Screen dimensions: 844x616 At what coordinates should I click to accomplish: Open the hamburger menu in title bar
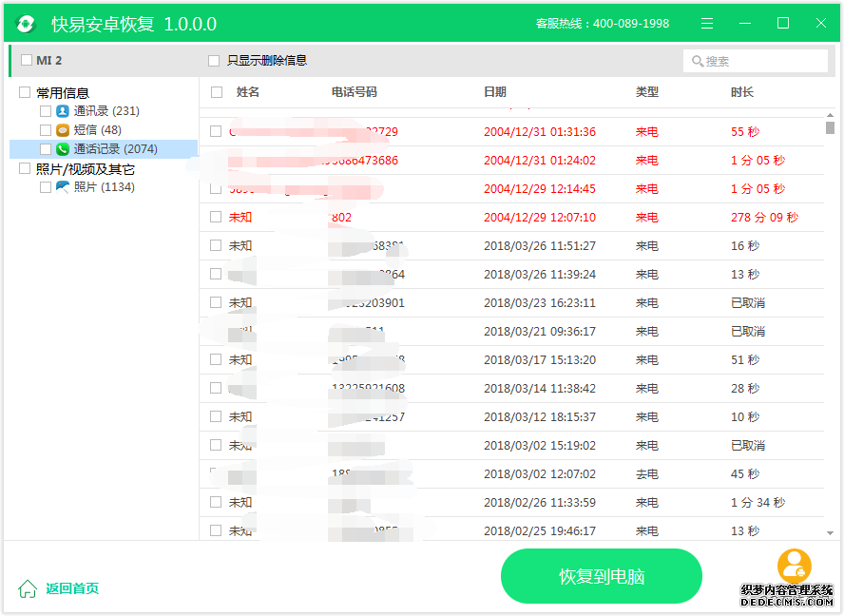pos(707,24)
